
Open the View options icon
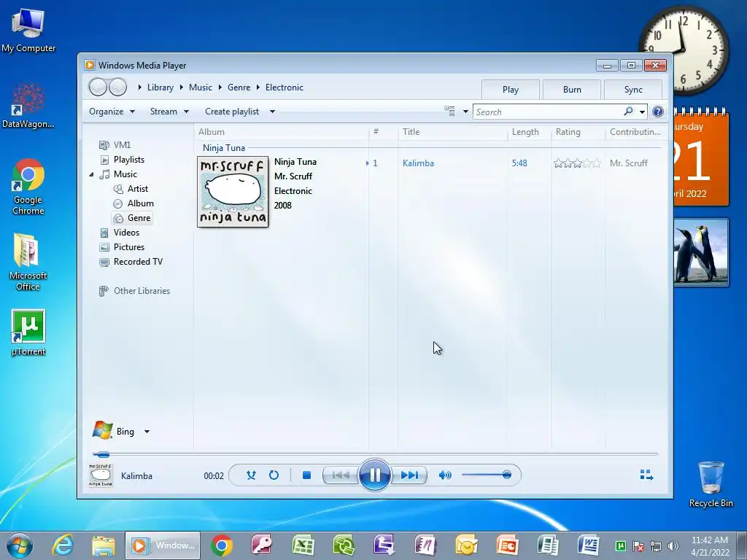(x=449, y=111)
